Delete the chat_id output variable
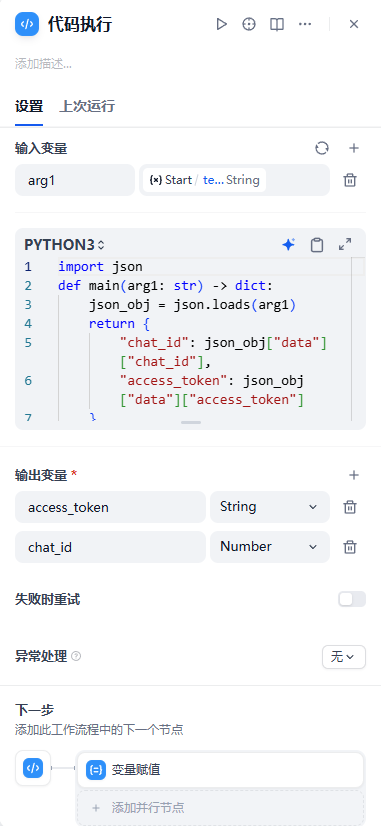The width and height of the screenshot is (381, 826). coord(349,547)
